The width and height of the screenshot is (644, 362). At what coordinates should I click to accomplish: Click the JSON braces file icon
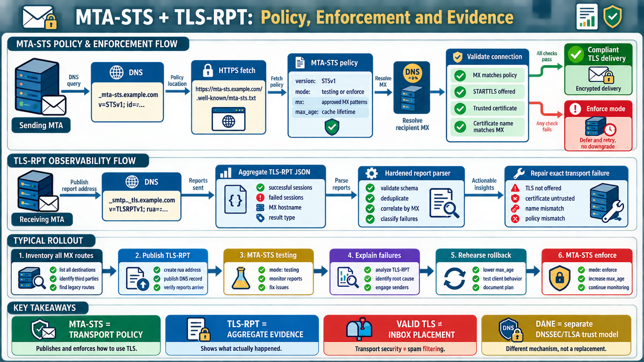[235, 199]
